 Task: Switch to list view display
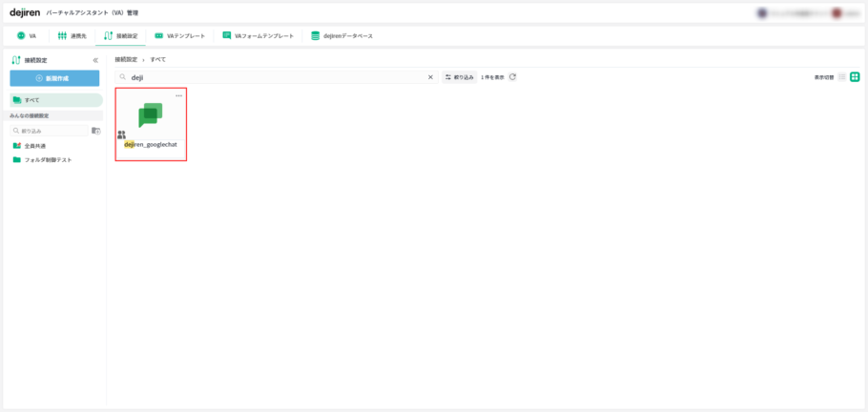[842, 77]
